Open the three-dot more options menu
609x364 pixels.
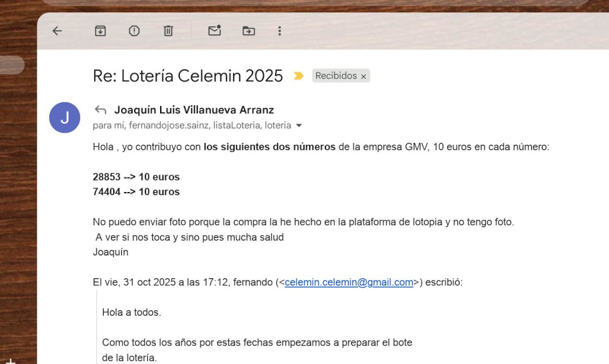click(280, 31)
